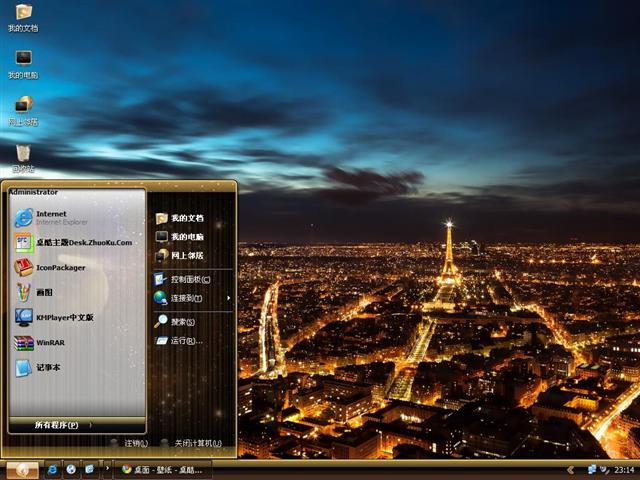The image size is (640, 480).
Task: Open 网上邻居 in the Start menu
Action: [186, 256]
